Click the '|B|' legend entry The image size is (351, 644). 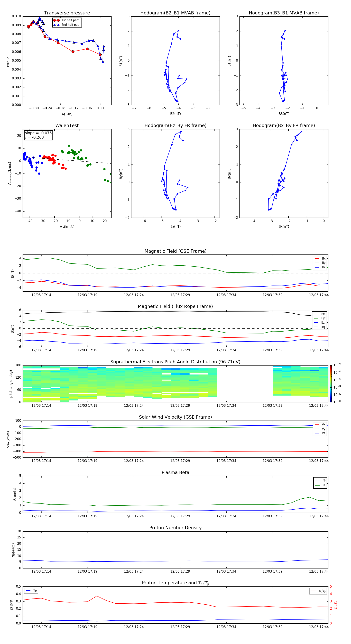[320, 327]
